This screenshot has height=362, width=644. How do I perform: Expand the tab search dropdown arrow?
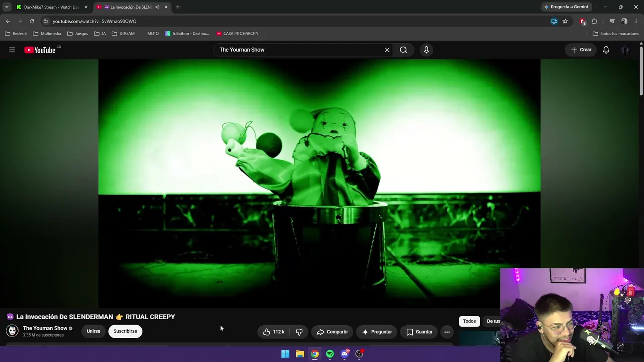click(7, 7)
